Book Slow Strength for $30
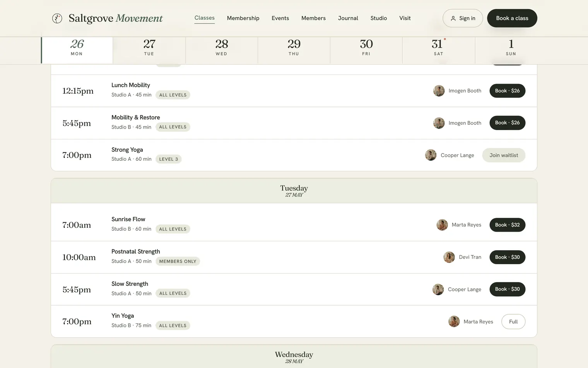 pos(507,289)
